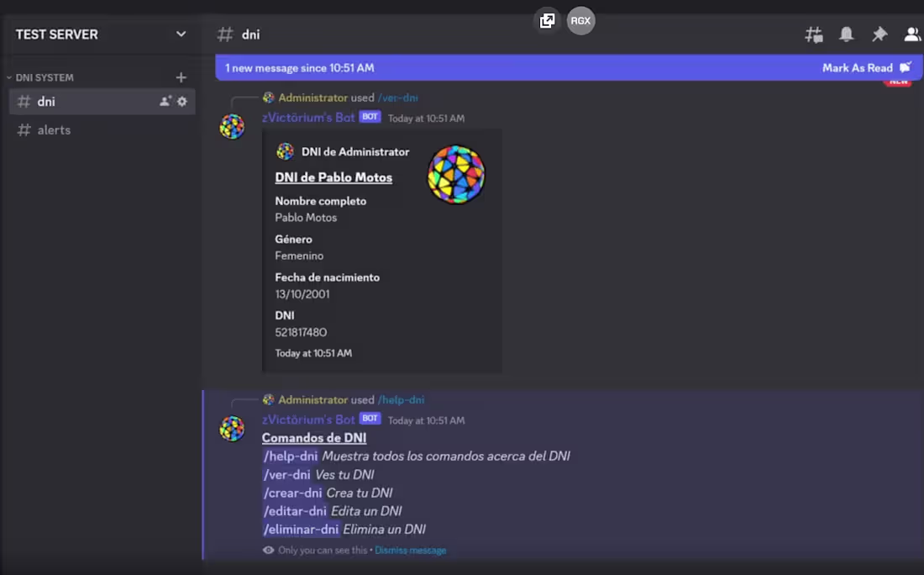Toggle the NEW message indicator badge

898,81
